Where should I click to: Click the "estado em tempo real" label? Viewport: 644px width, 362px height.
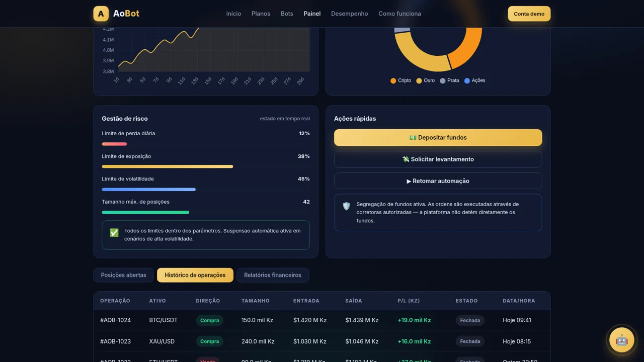(x=285, y=119)
